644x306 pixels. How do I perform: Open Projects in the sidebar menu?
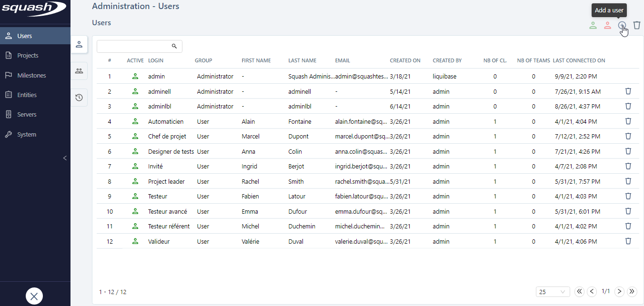[28, 56]
